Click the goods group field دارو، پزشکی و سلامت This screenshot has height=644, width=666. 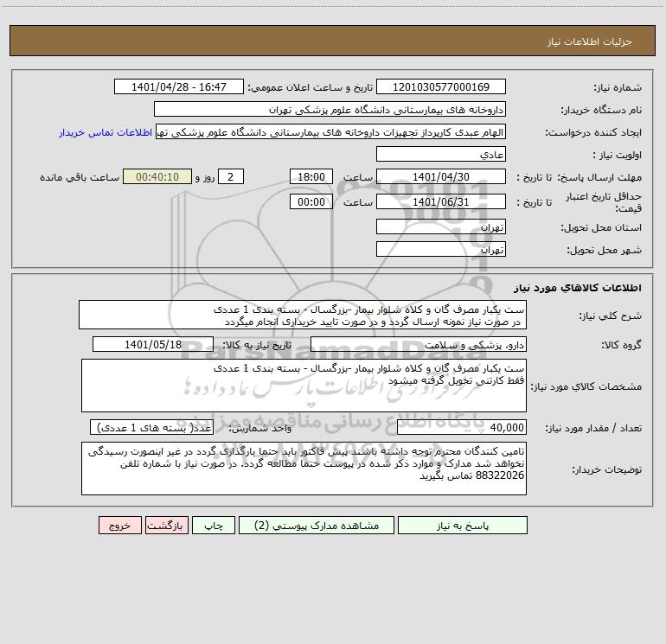coord(419,344)
